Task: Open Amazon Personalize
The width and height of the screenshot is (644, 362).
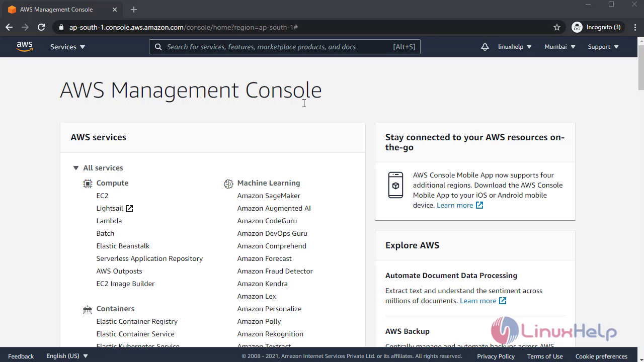Action: tap(269, 309)
